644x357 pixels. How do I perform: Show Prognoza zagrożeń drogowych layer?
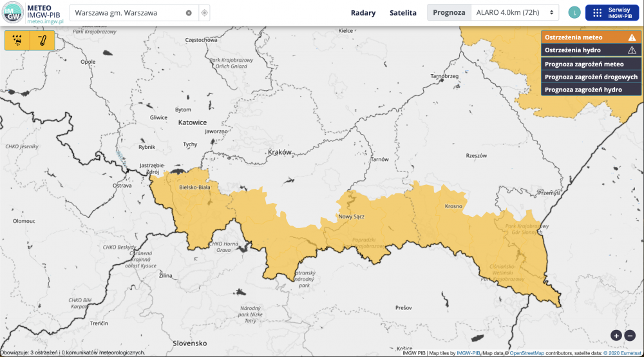[591, 77]
